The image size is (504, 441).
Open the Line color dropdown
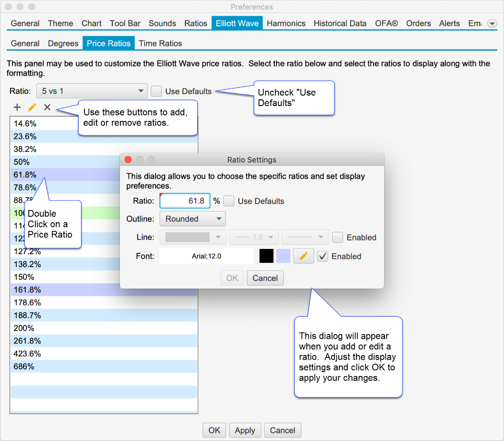pos(195,237)
